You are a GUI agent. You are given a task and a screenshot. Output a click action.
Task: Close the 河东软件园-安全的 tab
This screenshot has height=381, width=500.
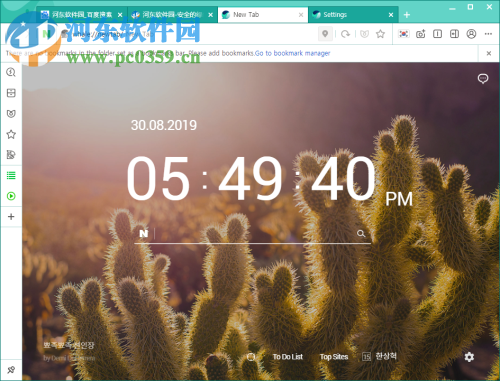(211, 15)
